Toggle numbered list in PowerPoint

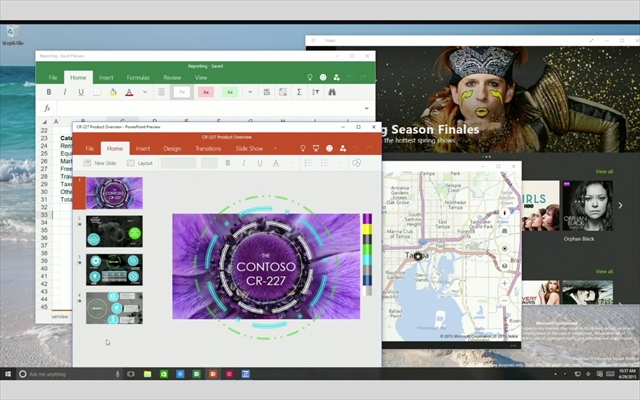324,163
